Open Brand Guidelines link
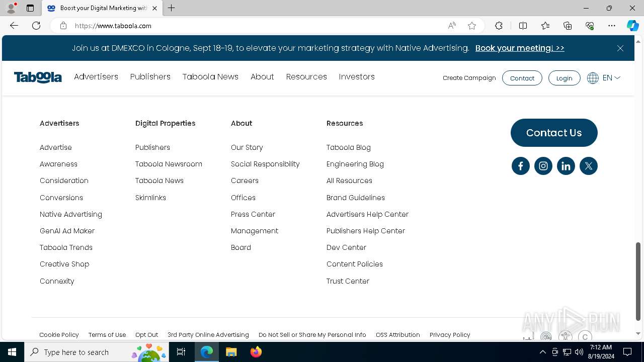Viewport: 644px width, 362px height. pos(356,198)
